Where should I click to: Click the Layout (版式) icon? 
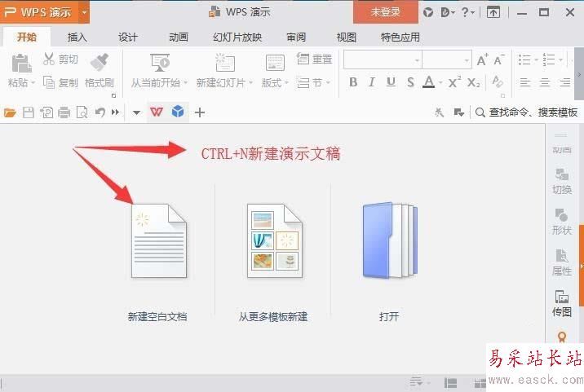pyautogui.click(x=275, y=62)
